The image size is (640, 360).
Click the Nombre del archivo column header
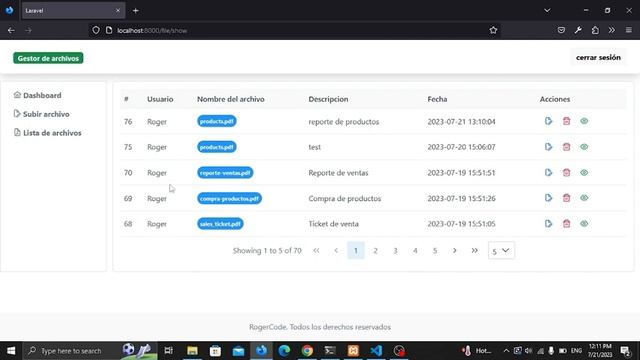click(231, 99)
